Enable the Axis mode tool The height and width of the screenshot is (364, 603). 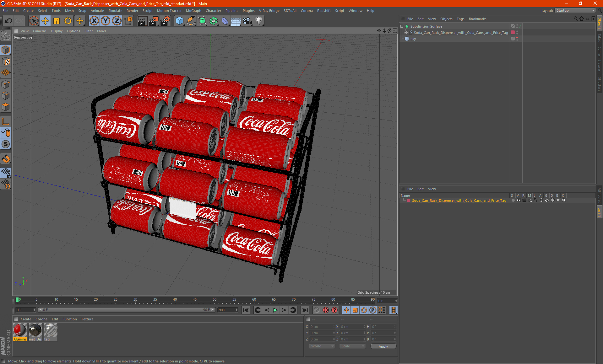[6, 121]
